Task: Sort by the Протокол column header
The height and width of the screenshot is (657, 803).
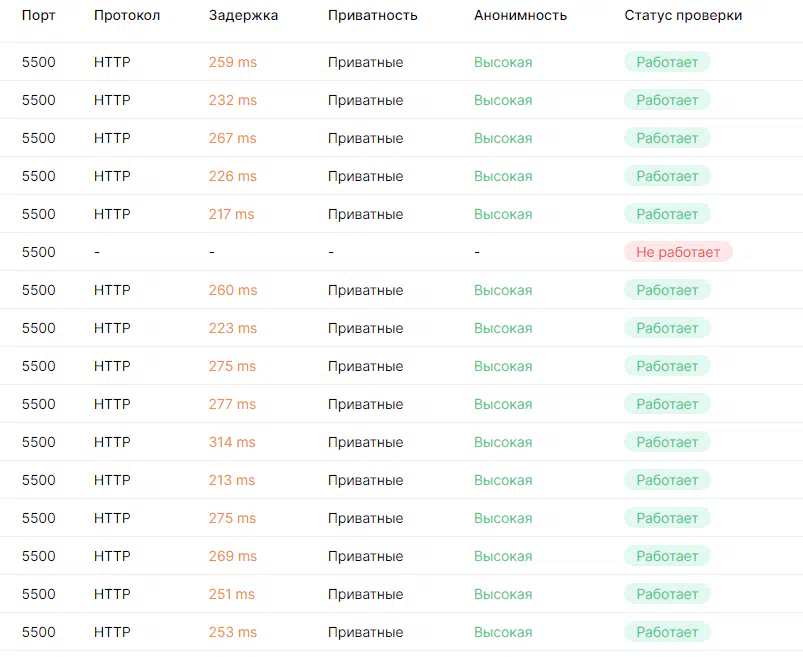Action: 127,16
